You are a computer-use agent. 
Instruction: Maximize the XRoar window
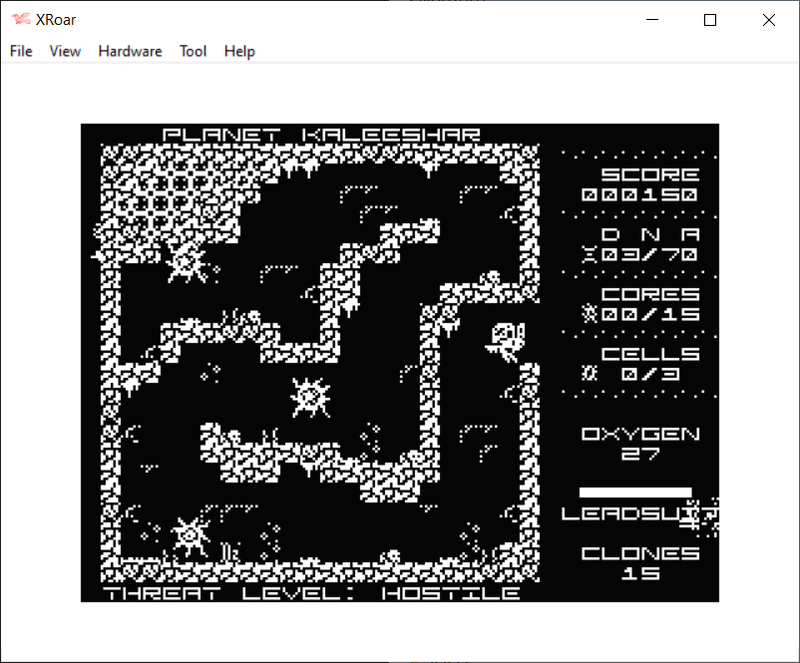coord(710,20)
